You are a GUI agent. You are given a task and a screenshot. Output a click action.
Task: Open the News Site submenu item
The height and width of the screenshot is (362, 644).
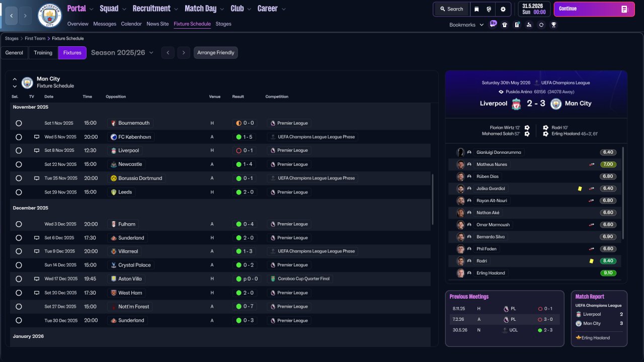[157, 24]
